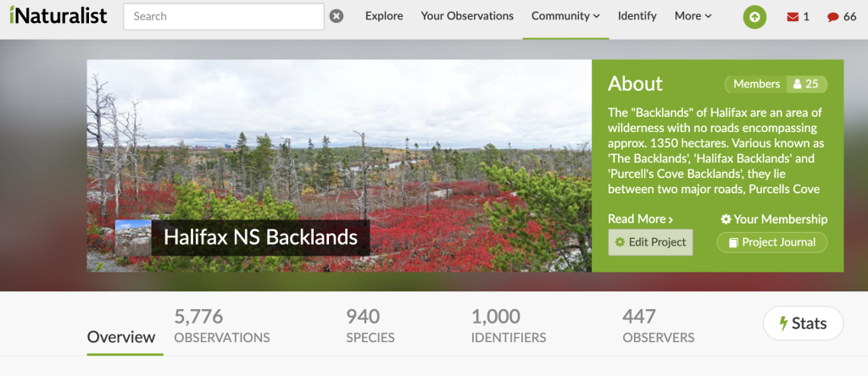The width and height of the screenshot is (868, 376).
Task: Type in the Search input field
Action: (x=224, y=16)
